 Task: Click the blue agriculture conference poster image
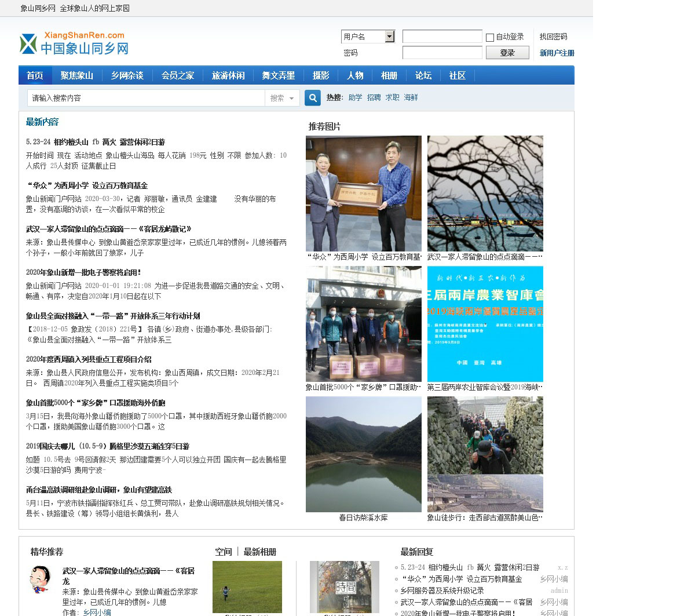click(x=485, y=323)
